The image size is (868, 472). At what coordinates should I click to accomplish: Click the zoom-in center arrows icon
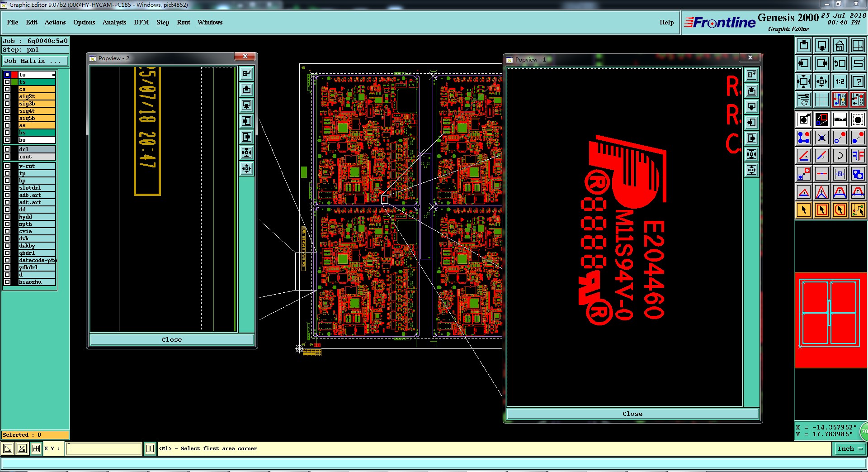(822, 81)
